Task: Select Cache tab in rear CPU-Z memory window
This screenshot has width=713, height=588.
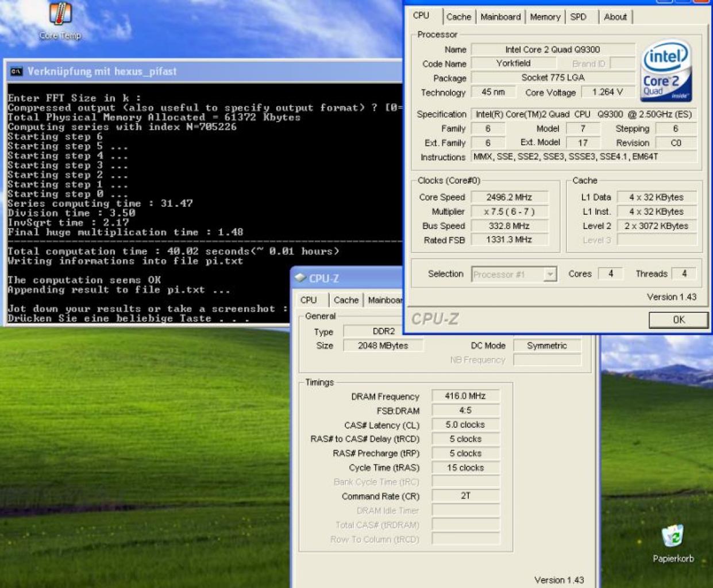Action: pos(346,300)
